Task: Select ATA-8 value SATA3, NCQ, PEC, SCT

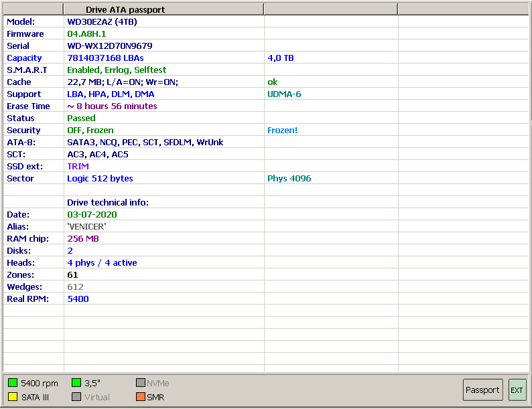Action: 145,143
